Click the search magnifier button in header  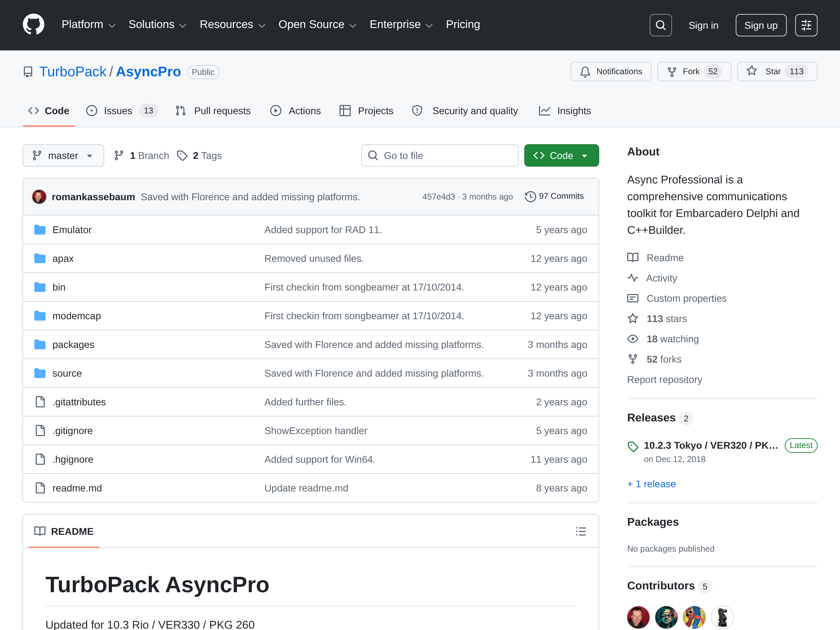660,25
